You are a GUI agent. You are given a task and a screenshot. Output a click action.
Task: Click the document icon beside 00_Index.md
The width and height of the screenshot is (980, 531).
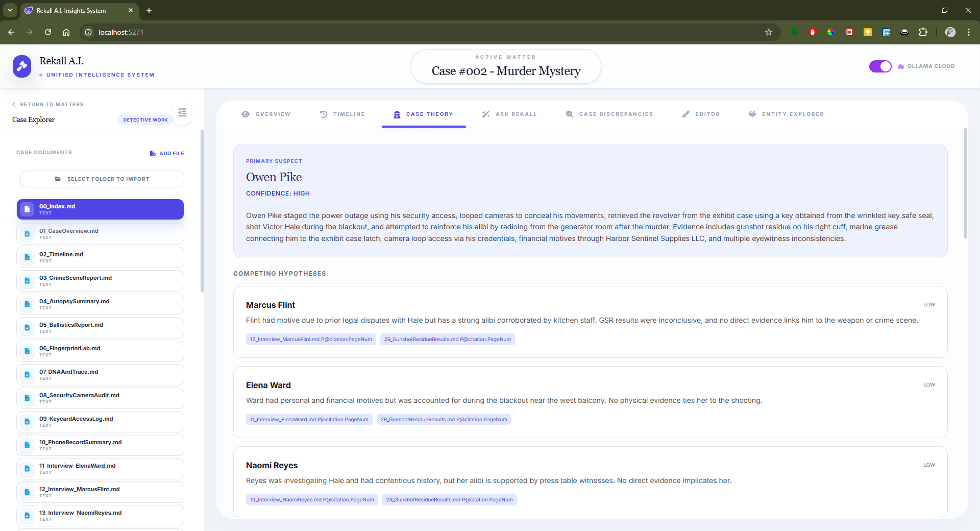click(27, 209)
